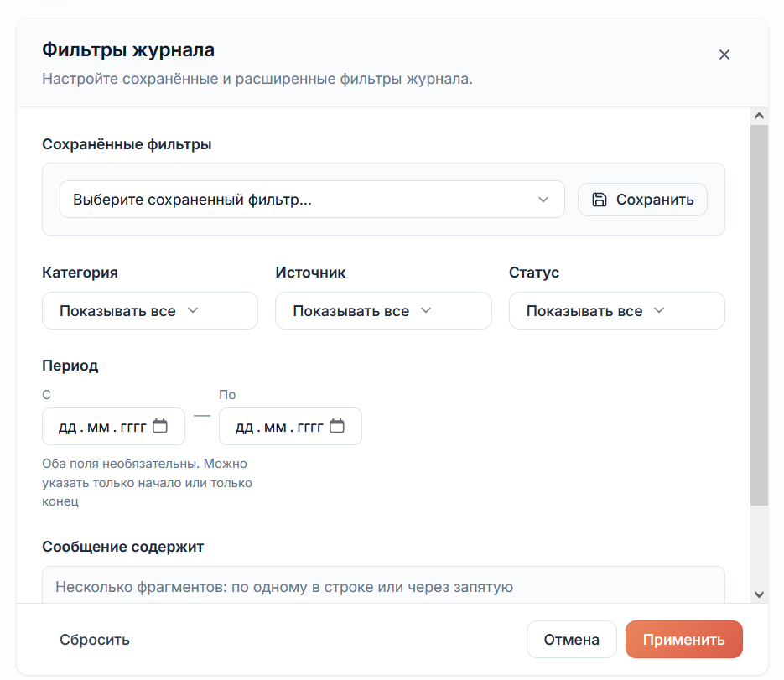Click the optional fields hint text
The image size is (784, 680).
pos(147,482)
